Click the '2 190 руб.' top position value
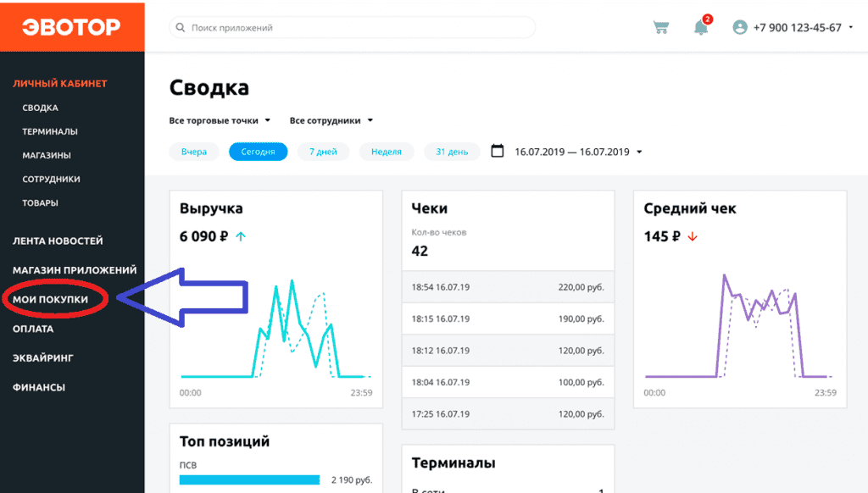868x493 pixels. [x=352, y=480]
